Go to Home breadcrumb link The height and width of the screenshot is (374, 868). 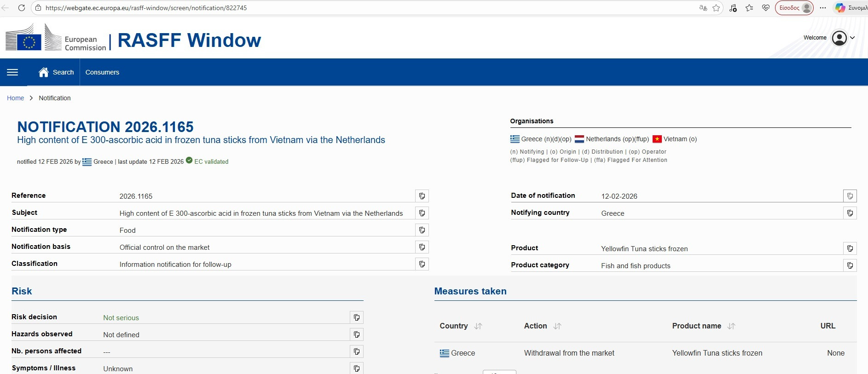tap(15, 98)
